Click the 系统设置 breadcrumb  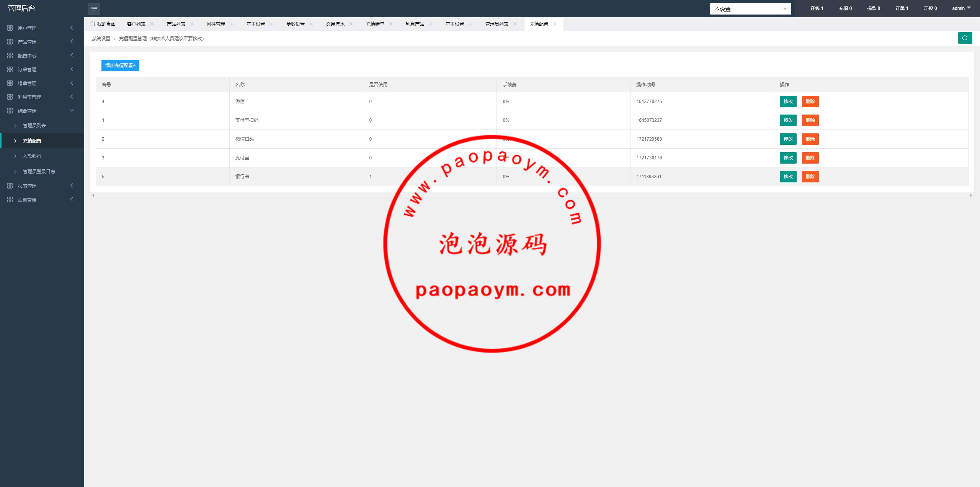pyautogui.click(x=101, y=39)
